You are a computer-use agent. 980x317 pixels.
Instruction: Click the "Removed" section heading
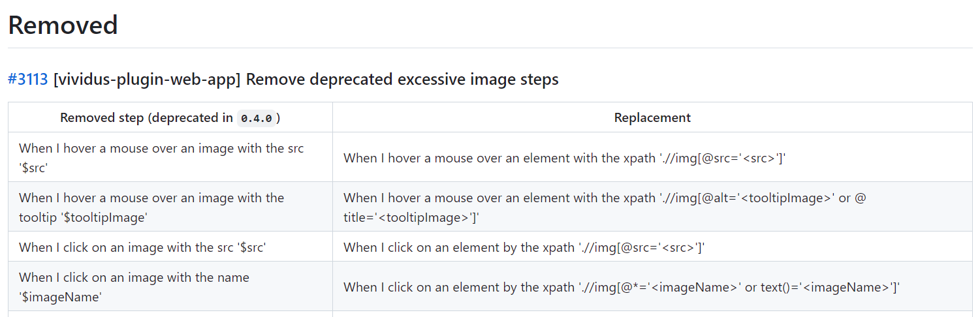(x=63, y=25)
